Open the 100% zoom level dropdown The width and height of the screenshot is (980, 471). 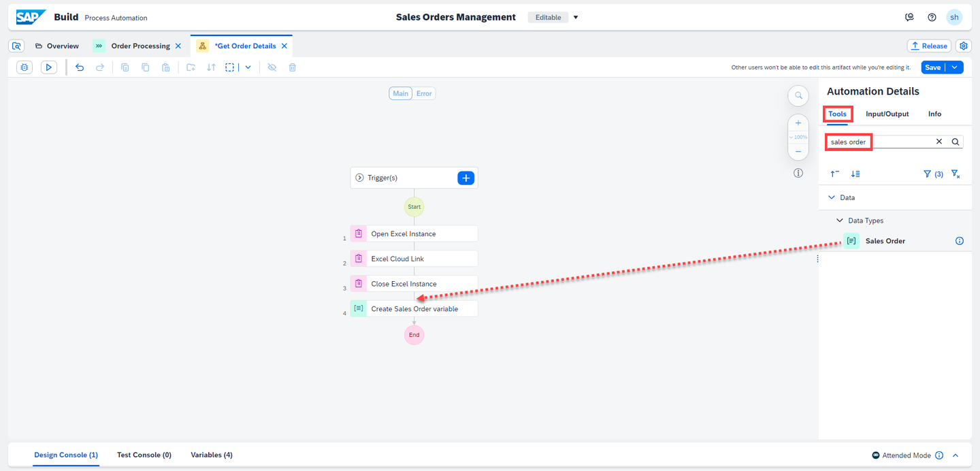798,137
